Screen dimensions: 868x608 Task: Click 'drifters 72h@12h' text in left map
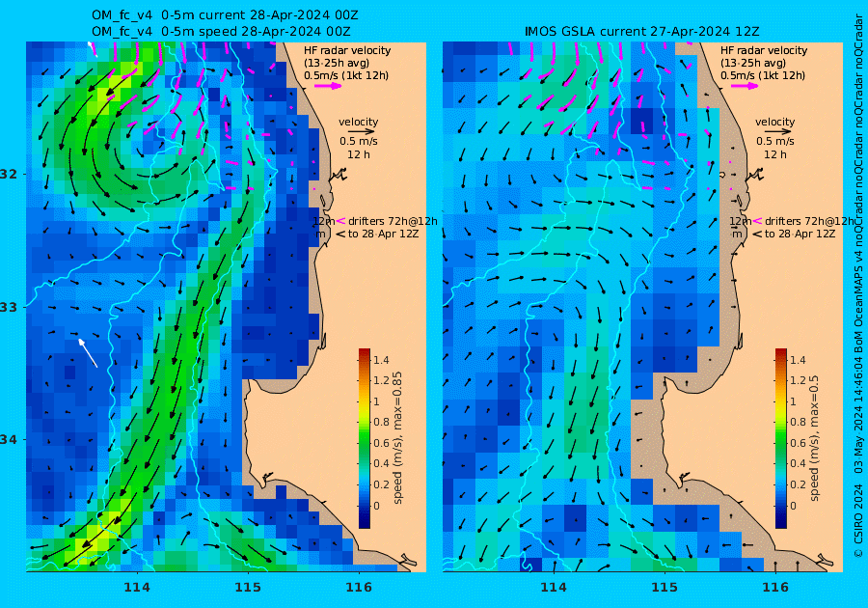coord(393,221)
